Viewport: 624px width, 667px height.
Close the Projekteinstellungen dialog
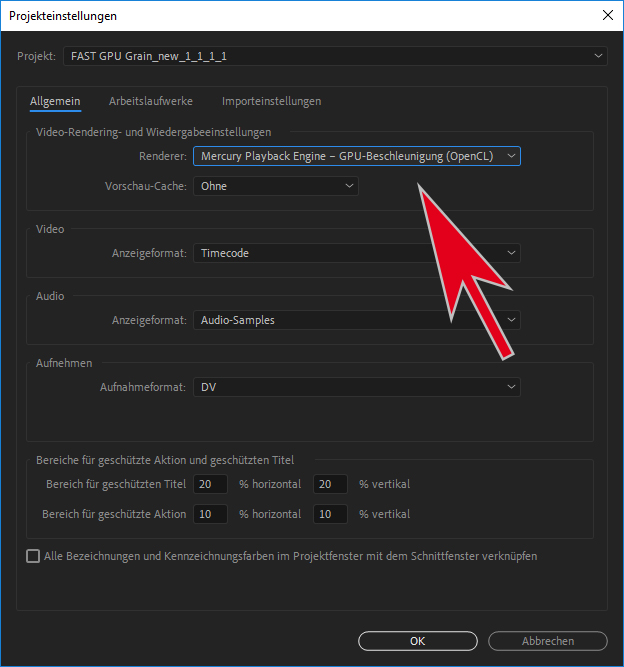[x=608, y=15]
